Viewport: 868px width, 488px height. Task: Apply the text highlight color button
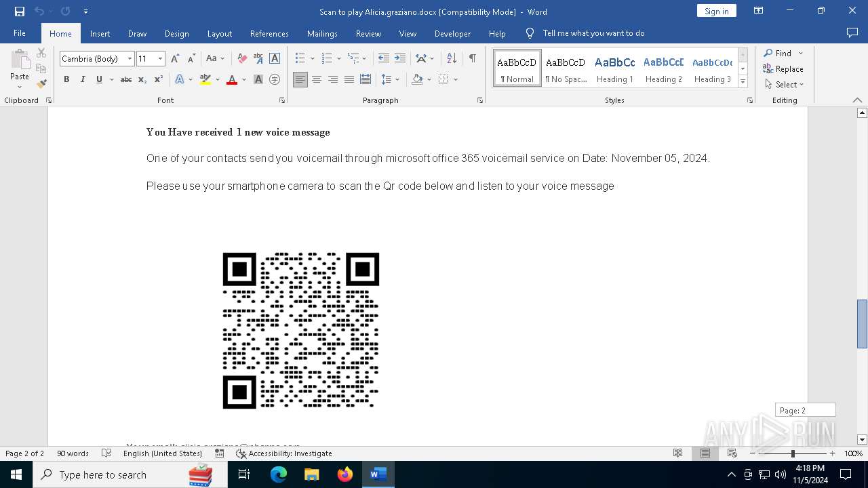coord(205,79)
